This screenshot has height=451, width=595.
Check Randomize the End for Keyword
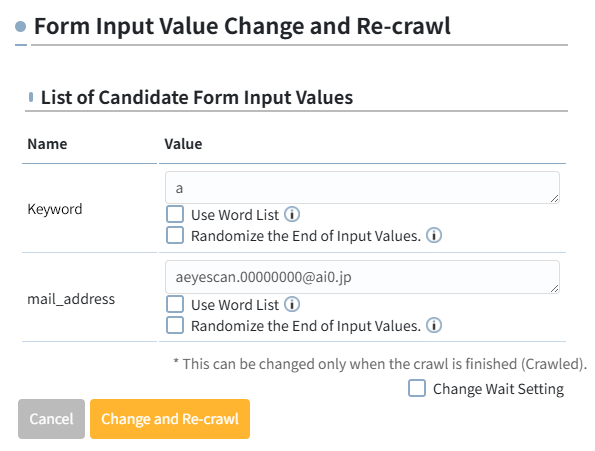(x=175, y=235)
